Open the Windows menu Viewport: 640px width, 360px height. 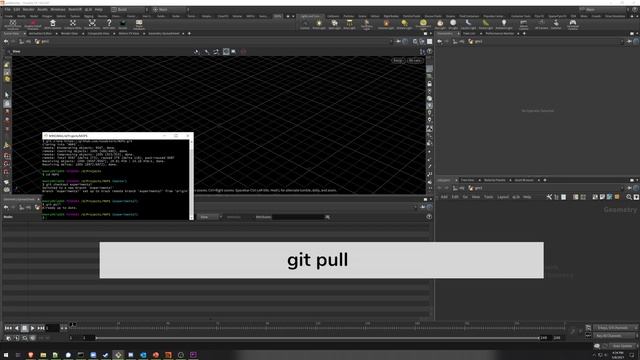pos(58,9)
